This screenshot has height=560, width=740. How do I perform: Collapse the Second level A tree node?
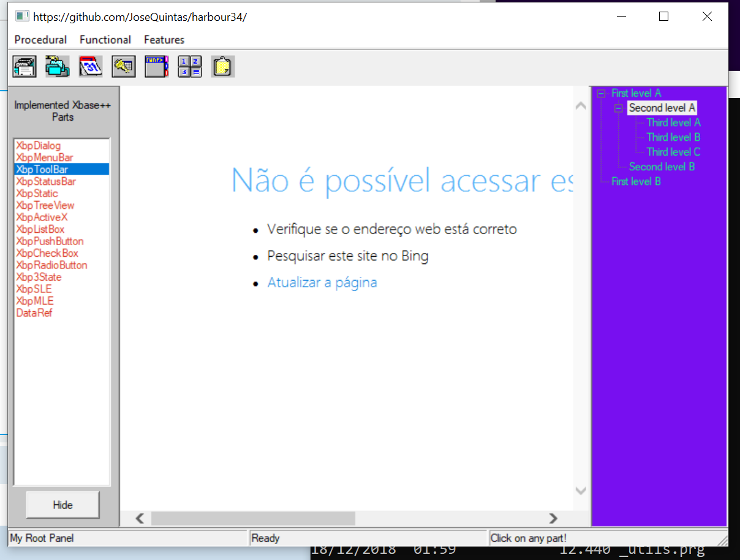click(x=619, y=108)
